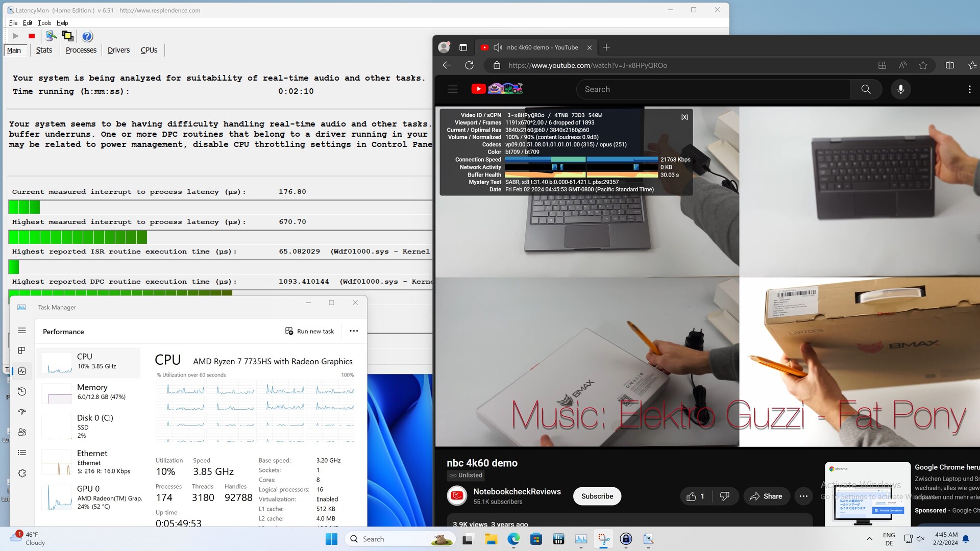
Task: Switch to Drivers tab in LatencyMon
Action: (x=118, y=50)
